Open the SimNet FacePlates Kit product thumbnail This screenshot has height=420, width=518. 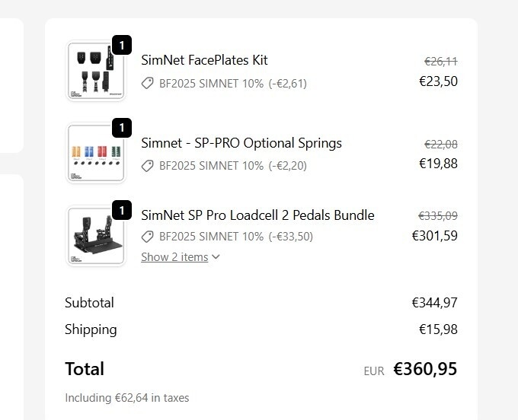(x=94, y=71)
